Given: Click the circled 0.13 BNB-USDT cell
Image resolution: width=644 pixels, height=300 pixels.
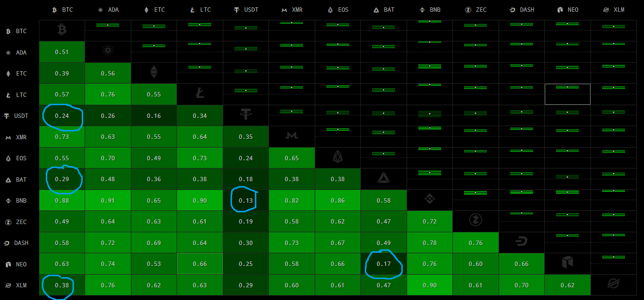Looking at the screenshot, I should click(246, 200).
